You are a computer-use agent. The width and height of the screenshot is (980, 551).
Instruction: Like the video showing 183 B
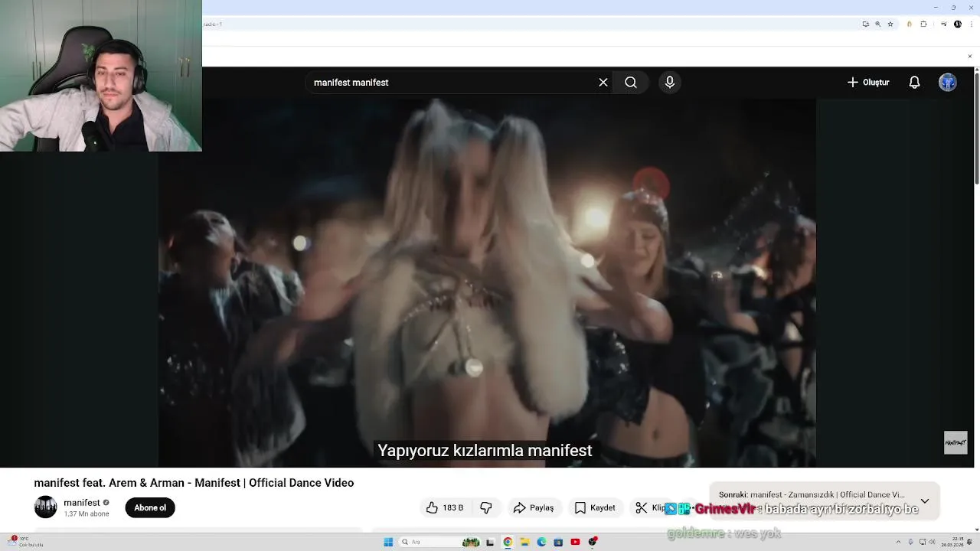[445, 507]
